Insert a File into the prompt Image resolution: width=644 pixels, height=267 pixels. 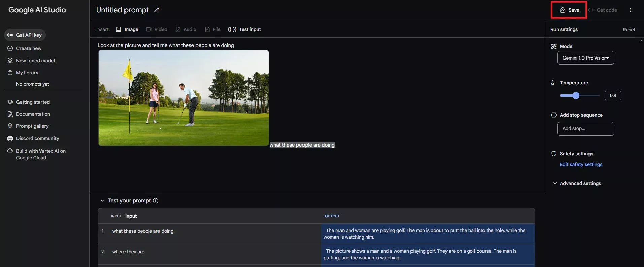213,29
